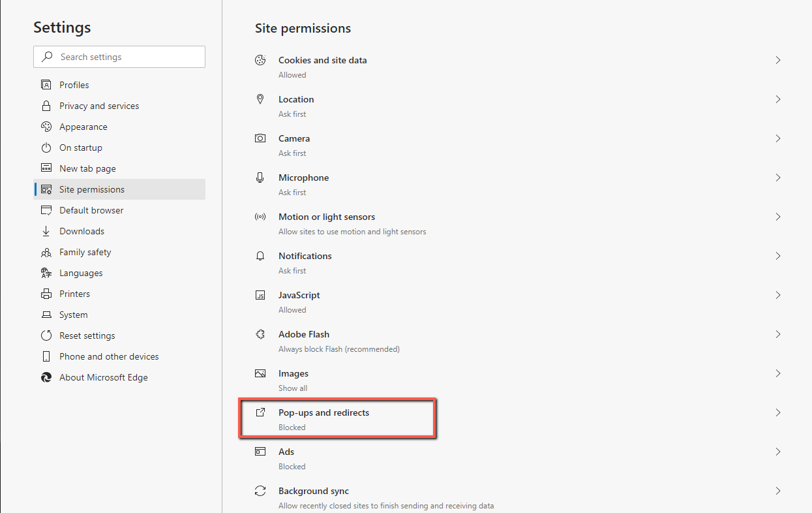
Task: Expand the Ads permission chevron
Action: click(777, 452)
